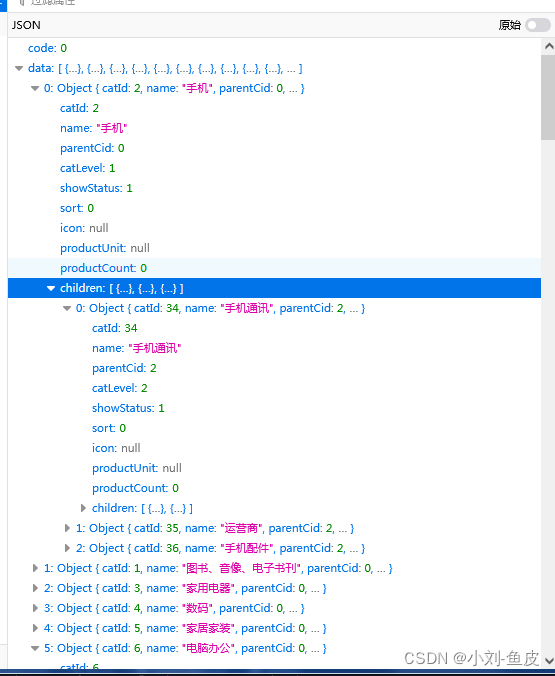The height and width of the screenshot is (676, 555).
Task: Collapse the 0: Object 手机通讯 node
Action: tap(67, 308)
